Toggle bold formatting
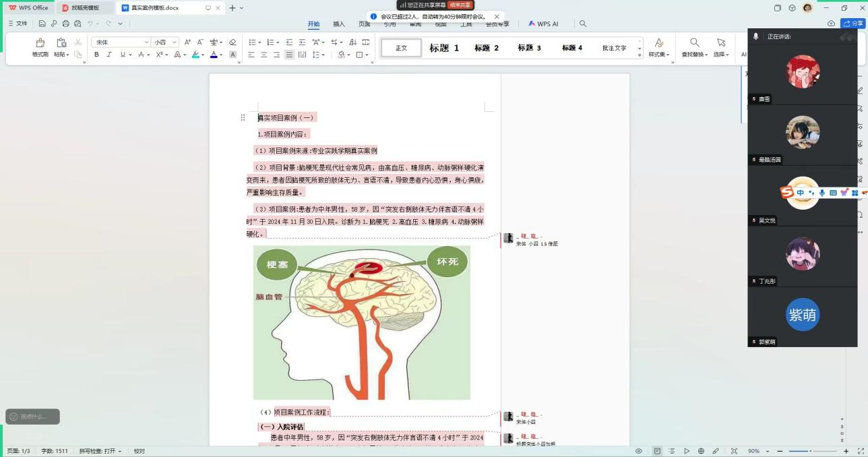The image size is (868, 457). (x=96, y=55)
